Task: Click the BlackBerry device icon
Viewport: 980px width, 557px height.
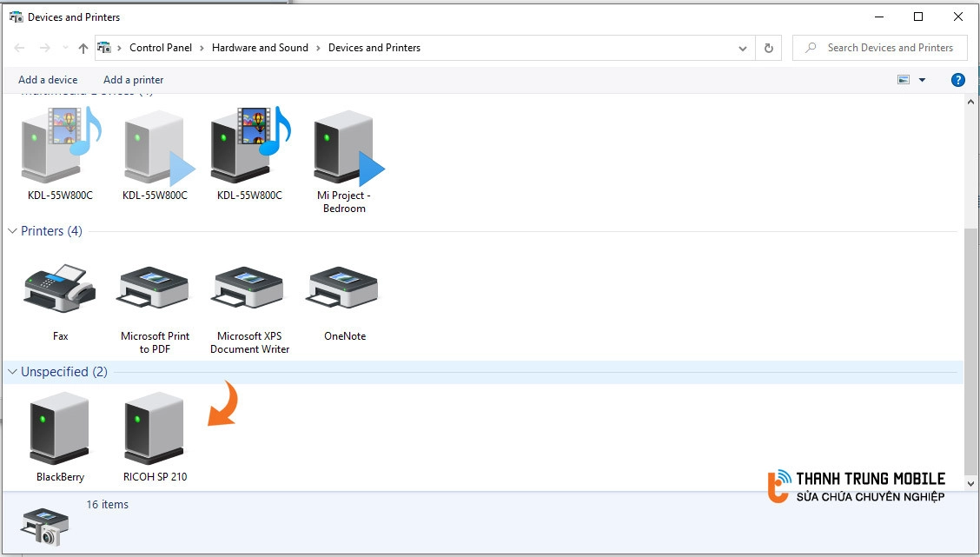Action: click(x=59, y=430)
